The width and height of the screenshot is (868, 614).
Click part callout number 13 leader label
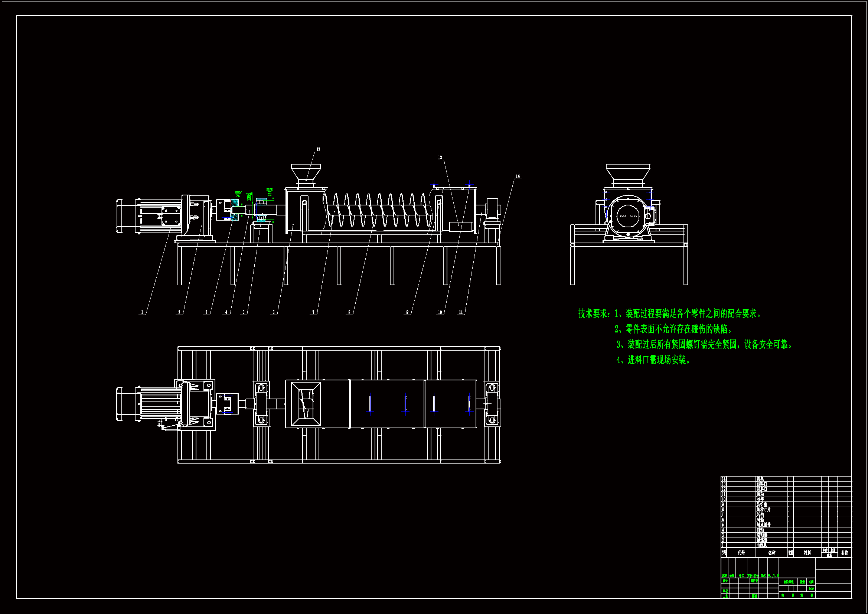click(x=440, y=157)
